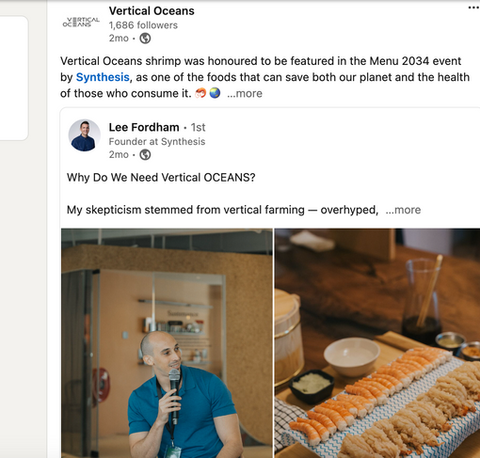Viewport: 480px width, 458px height.
Task: Open Lee Fordham's profile picture
Action: point(84,135)
